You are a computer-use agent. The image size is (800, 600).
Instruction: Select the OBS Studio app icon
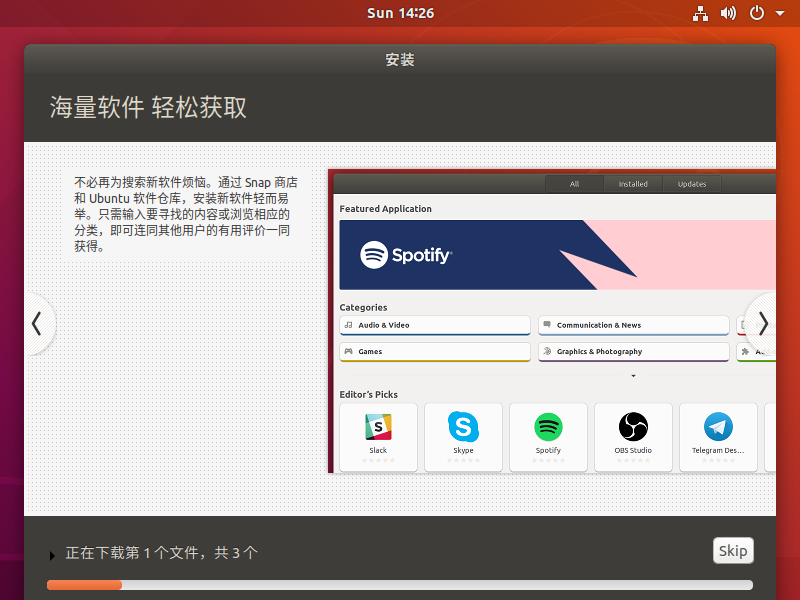point(633,427)
